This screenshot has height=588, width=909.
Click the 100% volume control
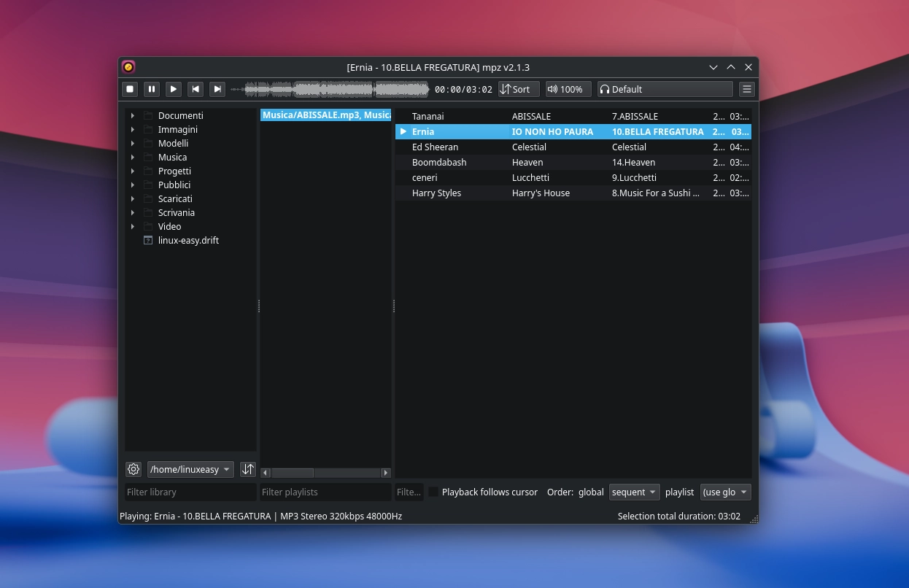pos(568,89)
